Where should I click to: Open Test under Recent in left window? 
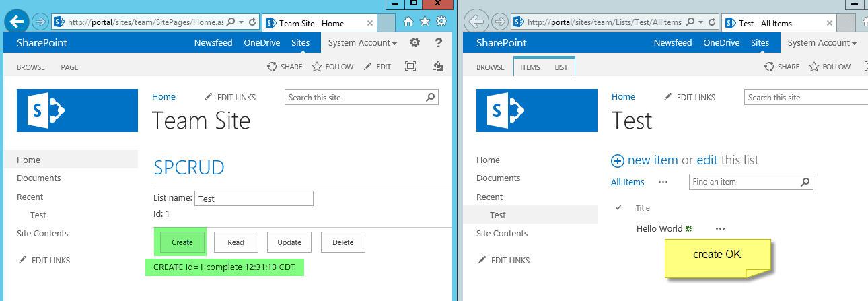click(x=38, y=215)
